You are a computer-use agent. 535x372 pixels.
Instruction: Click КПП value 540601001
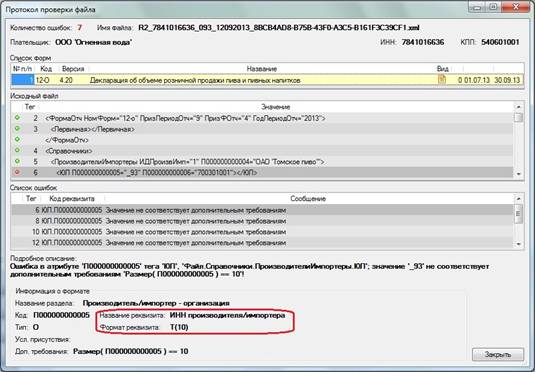click(500, 42)
